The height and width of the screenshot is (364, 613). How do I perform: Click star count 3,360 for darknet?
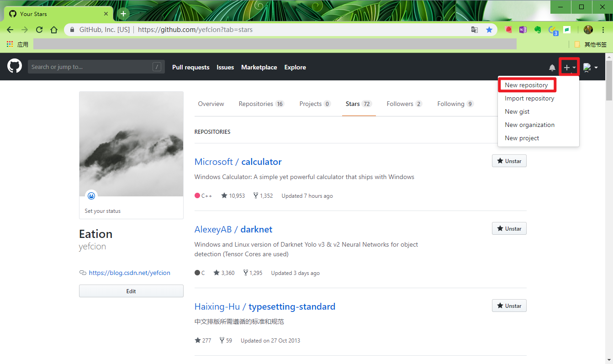[x=224, y=273]
